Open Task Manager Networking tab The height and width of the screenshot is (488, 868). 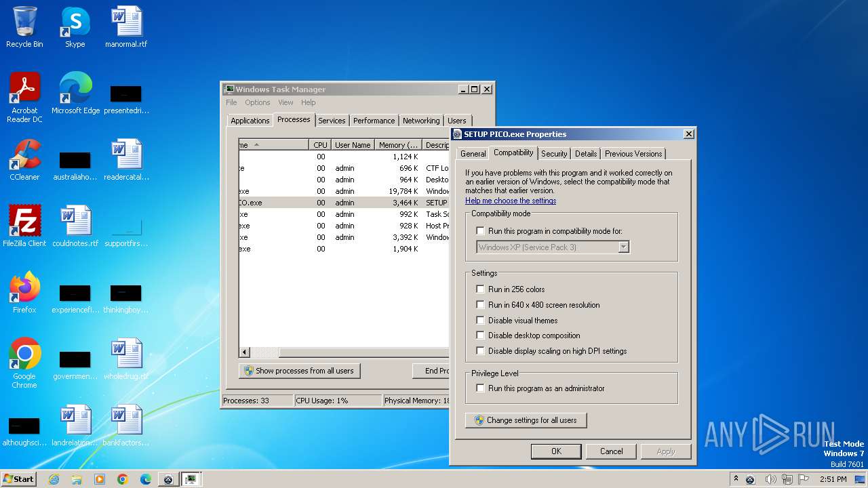click(421, 121)
